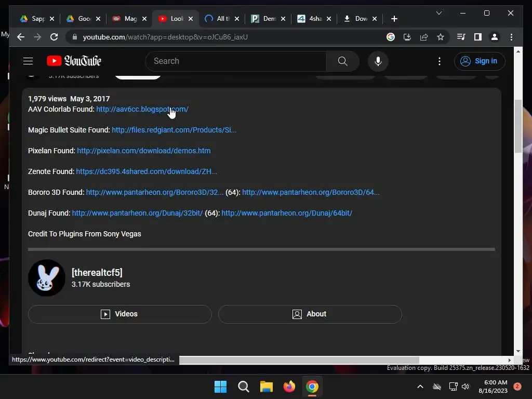Bookmark this tab with star
This screenshot has height=399, width=532.
[441, 37]
